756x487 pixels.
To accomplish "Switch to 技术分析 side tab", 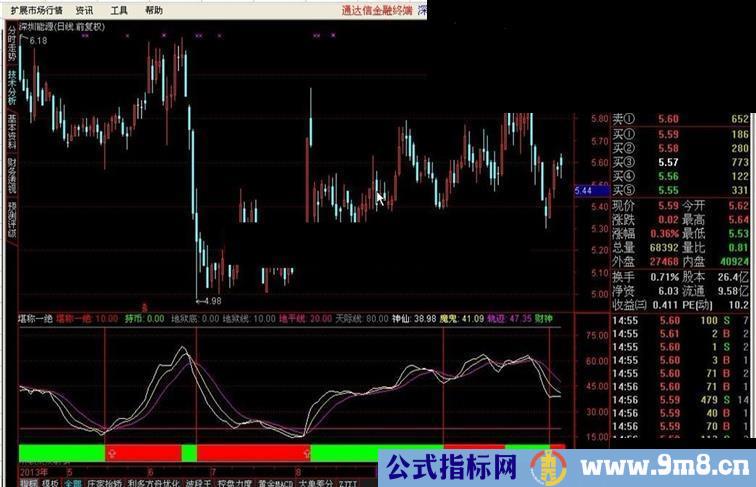I will pyautogui.click(x=12, y=87).
